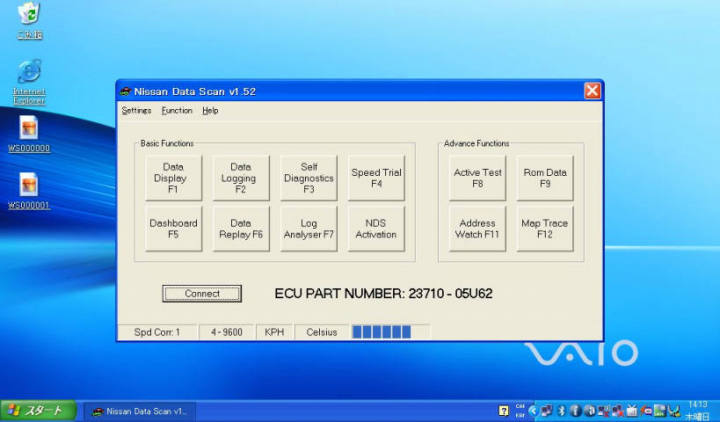Open the Help menu
The width and height of the screenshot is (720, 422).
click(210, 111)
